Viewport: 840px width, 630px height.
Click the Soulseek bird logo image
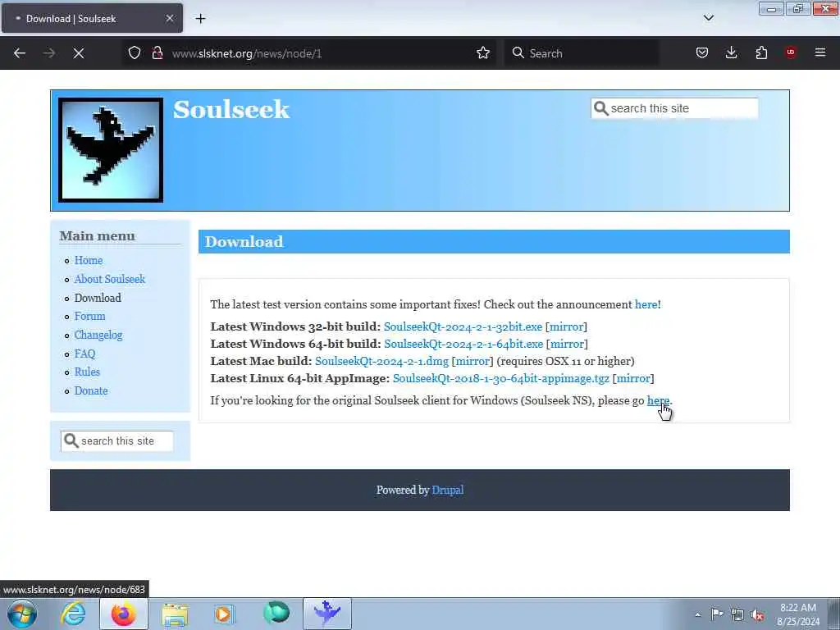pyautogui.click(x=111, y=150)
